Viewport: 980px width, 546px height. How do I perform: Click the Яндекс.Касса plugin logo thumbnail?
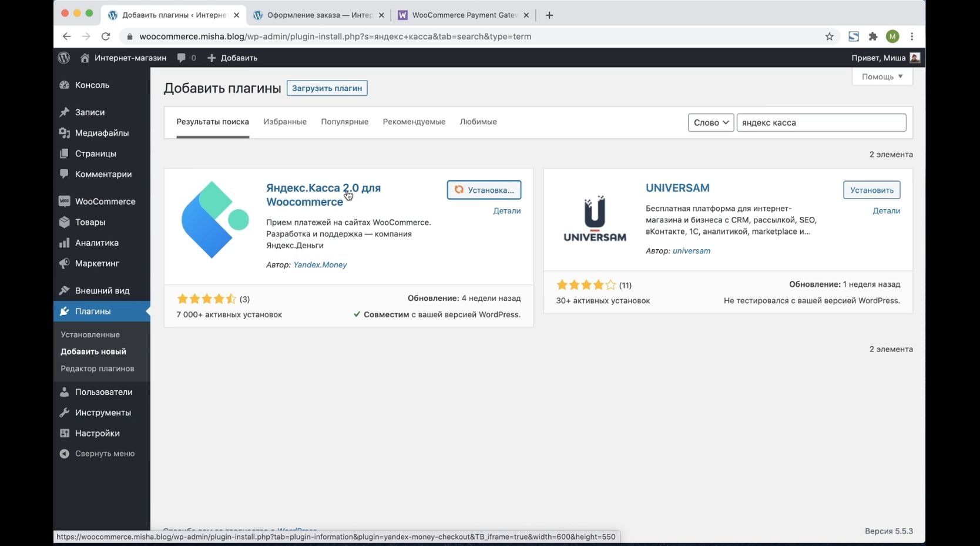pos(214,220)
